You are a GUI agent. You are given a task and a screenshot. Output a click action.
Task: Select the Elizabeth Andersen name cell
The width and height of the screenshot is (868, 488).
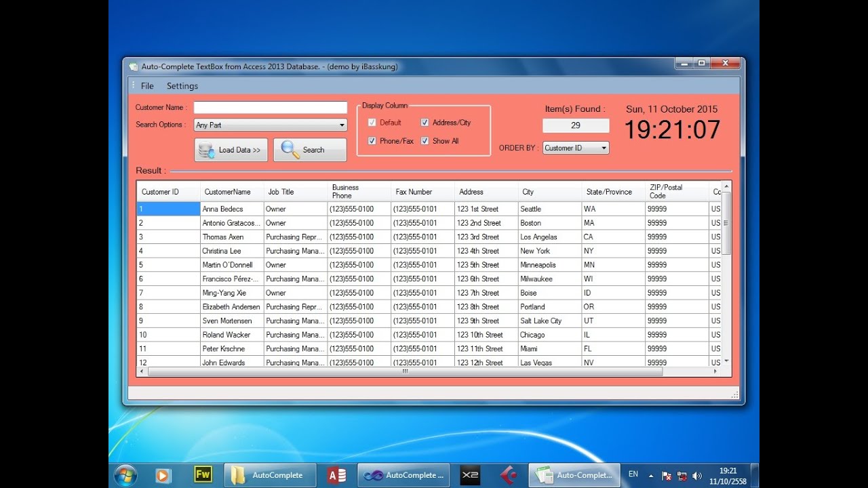coord(232,306)
